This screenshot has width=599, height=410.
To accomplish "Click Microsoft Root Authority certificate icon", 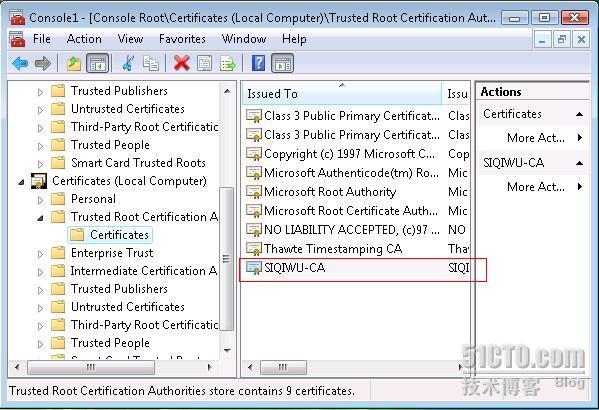I will coord(253,192).
